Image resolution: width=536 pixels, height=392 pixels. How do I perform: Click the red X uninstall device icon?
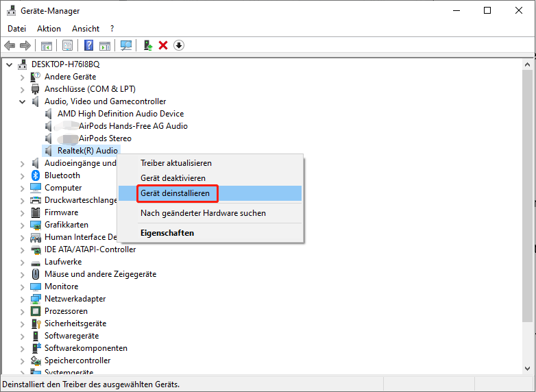point(163,45)
